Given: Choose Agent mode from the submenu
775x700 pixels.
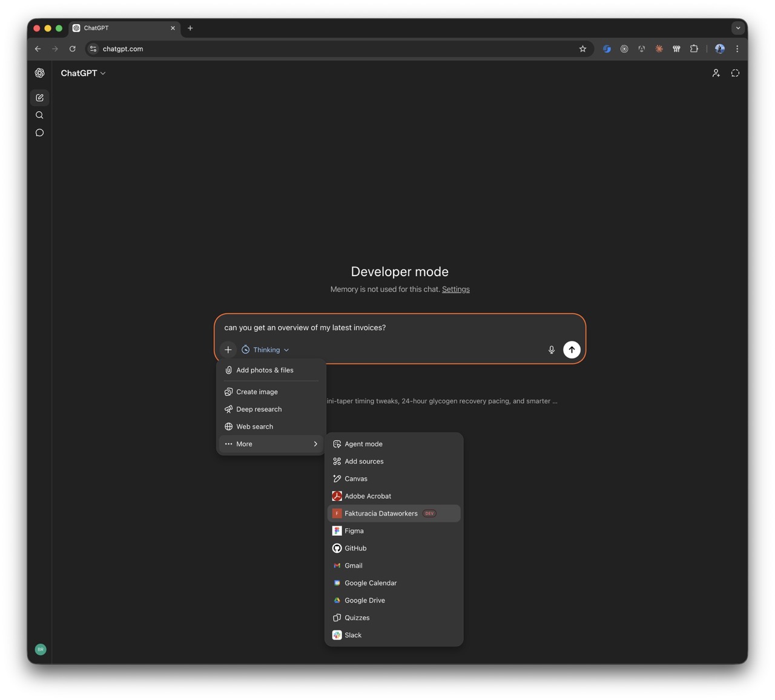Looking at the screenshot, I should click(363, 444).
